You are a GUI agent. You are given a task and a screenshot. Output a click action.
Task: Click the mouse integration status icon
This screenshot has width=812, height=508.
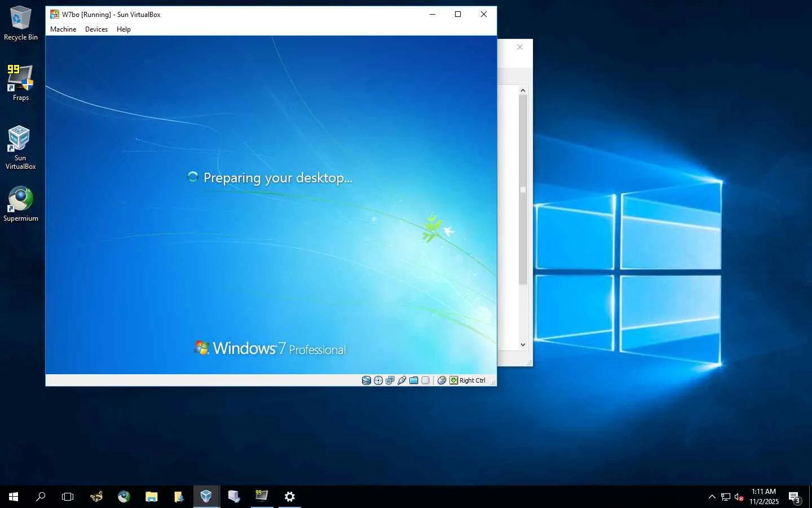click(442, 380)
